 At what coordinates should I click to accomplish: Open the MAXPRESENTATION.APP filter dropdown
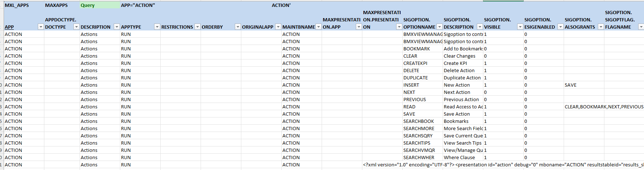pos(359,27)
